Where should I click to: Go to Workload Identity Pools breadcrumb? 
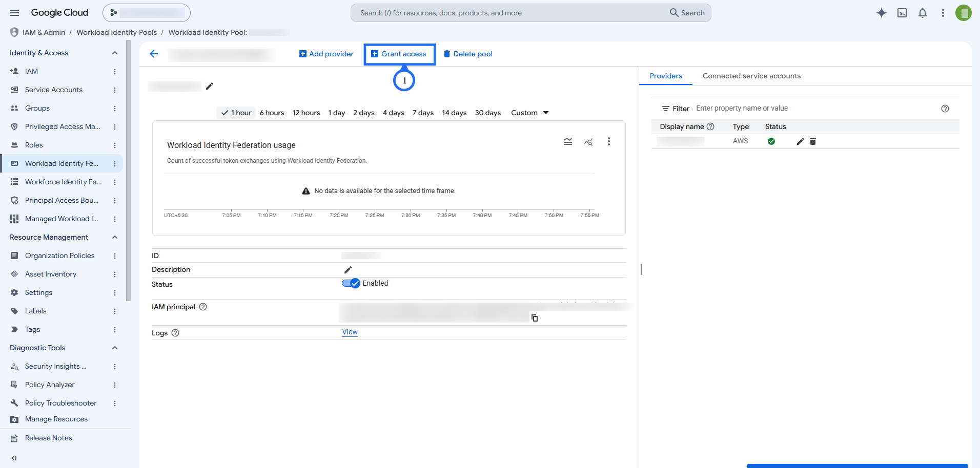tap(117, 32)
